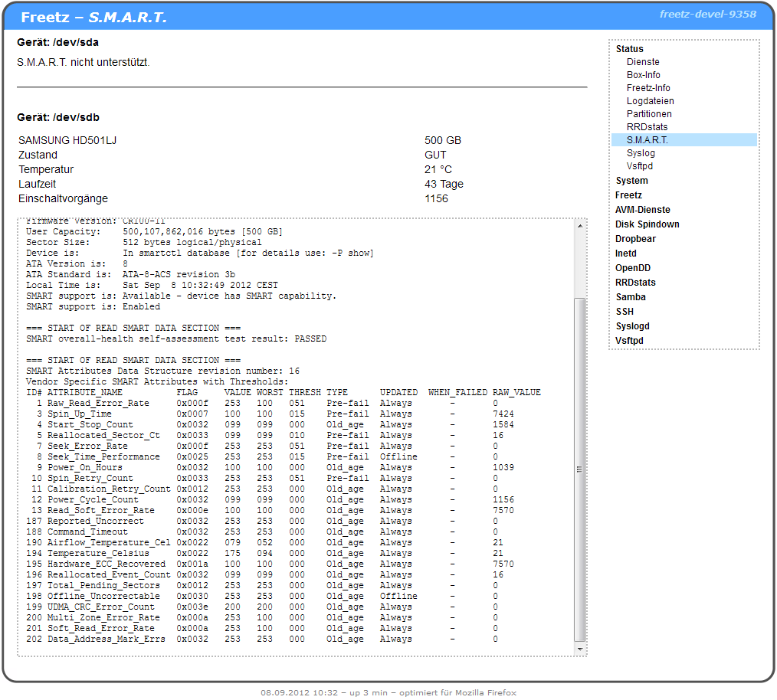The width and height of the screenshot is (777, 700).
Task: Go to the Box-Info page
Action: pyautogui.click(x=643, y=75)
